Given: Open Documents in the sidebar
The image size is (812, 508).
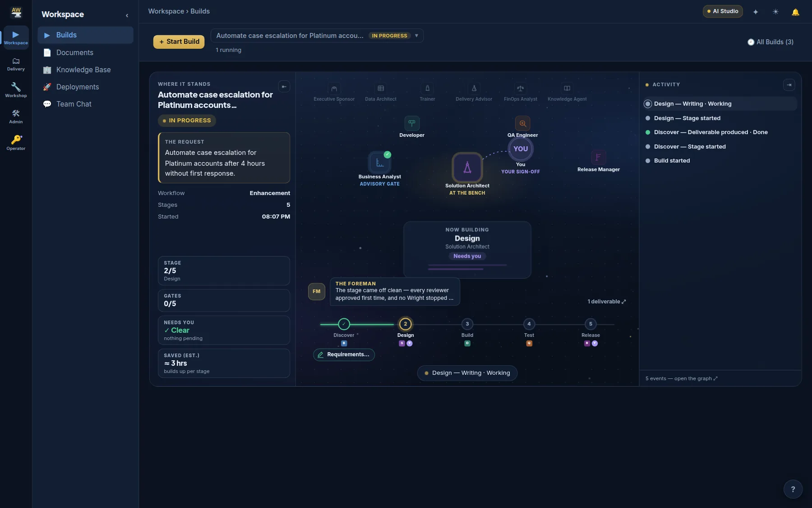Looking at the screenshot, I should tap(85, 53).
